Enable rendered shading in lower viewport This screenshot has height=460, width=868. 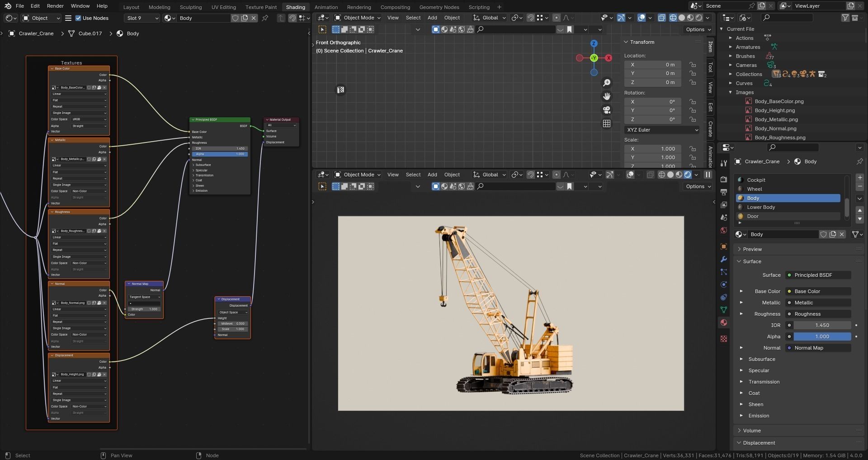tap(688, 175)
